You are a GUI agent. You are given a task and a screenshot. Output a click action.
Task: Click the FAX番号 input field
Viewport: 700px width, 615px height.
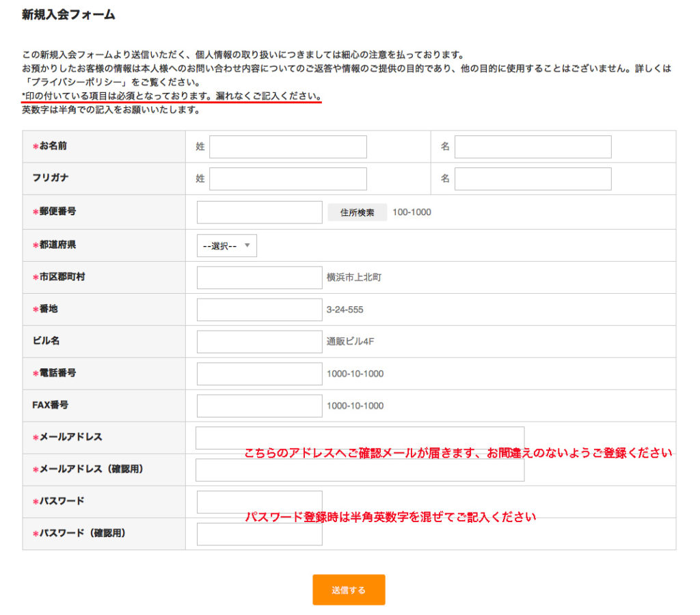pos(259,406)
